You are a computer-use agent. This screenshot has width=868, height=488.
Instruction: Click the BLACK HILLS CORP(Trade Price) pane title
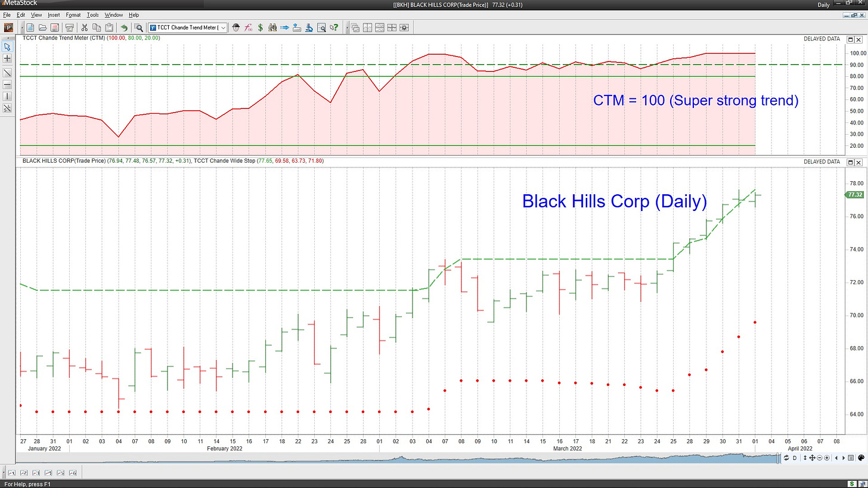(x=64, y=161)
